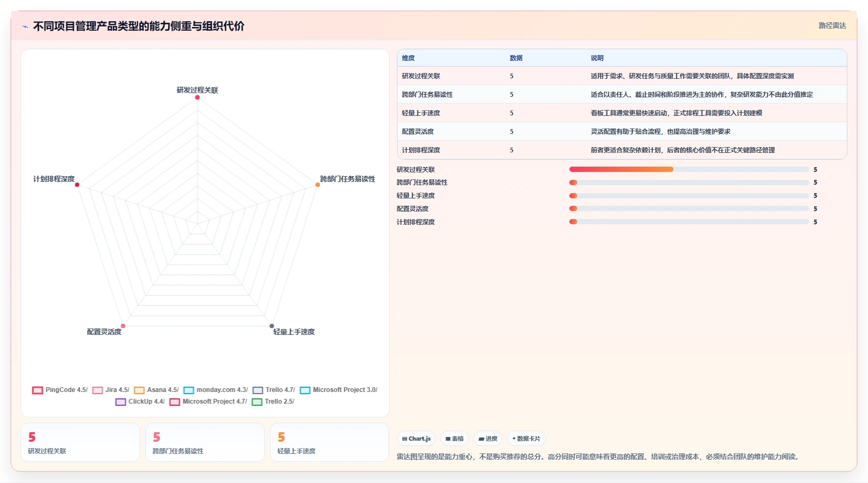Click the 维度 table column header
Screen dimensions: 868x483
408,58
